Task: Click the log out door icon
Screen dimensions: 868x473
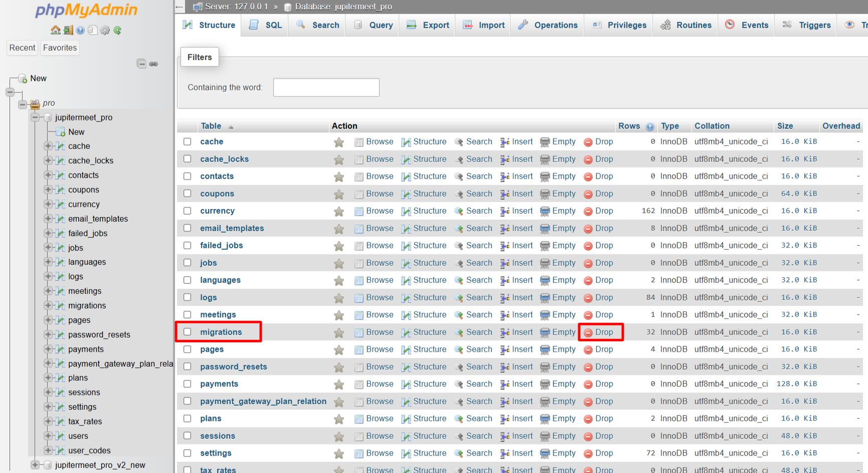Action: pos(68,30)
